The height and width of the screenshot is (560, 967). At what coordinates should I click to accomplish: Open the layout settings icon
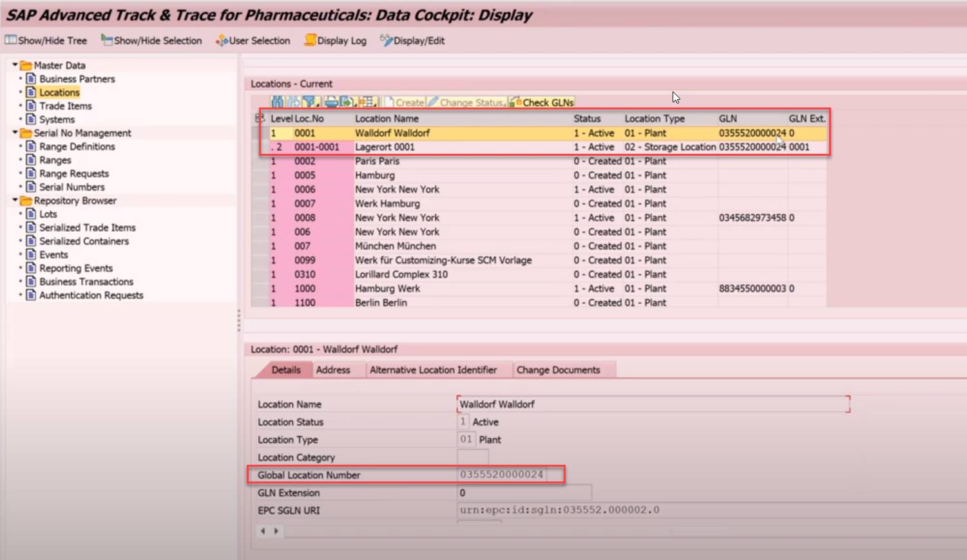pyautogui.click(x=368, y=102)
